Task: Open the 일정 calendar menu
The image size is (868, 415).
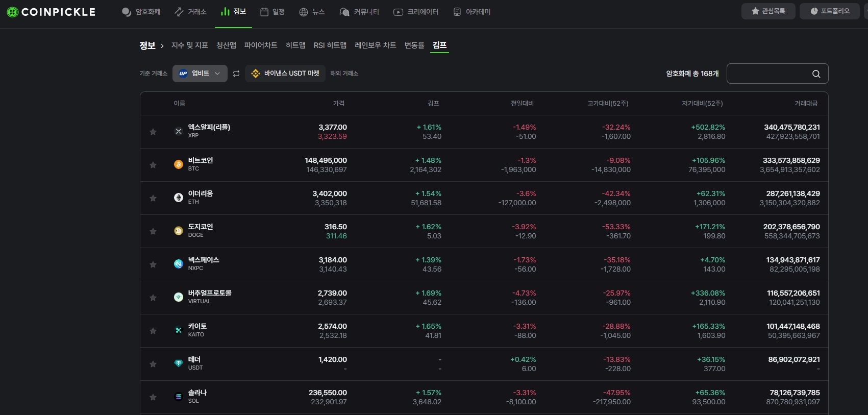Action: click(272, 12)
